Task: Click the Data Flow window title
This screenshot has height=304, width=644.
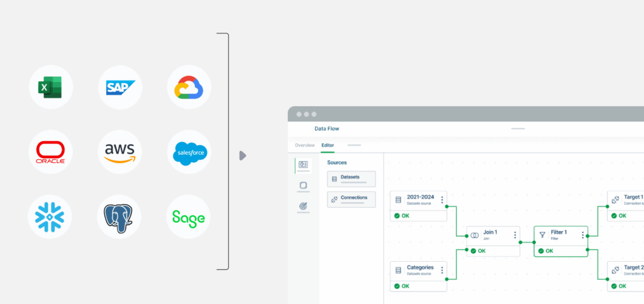Action: tap(327, 128)
